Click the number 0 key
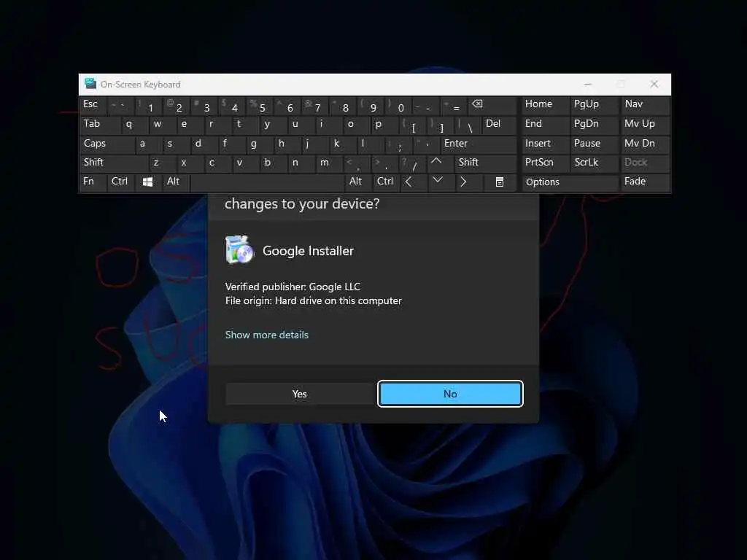This screenshot has width=747, height=560. (x=398, y=106)
